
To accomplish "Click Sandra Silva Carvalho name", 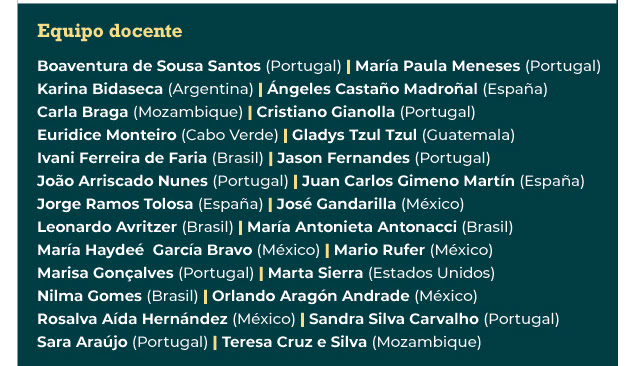I will coord(394,319).
